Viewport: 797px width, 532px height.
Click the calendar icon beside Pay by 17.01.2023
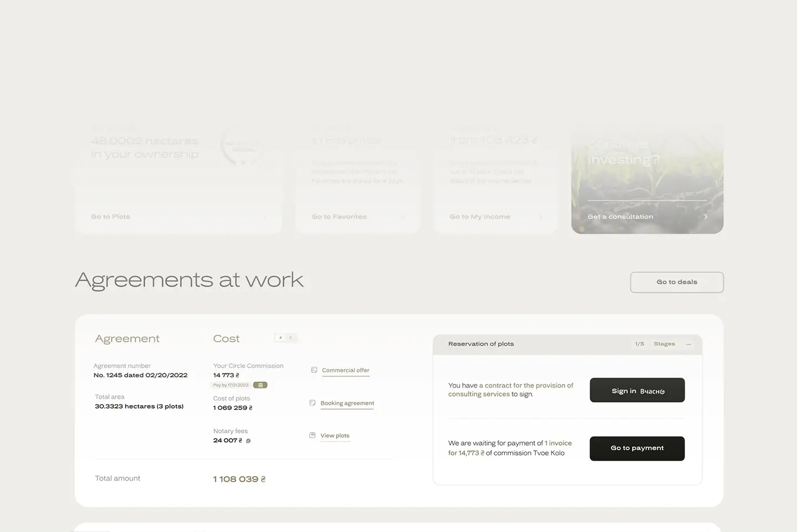260,384
